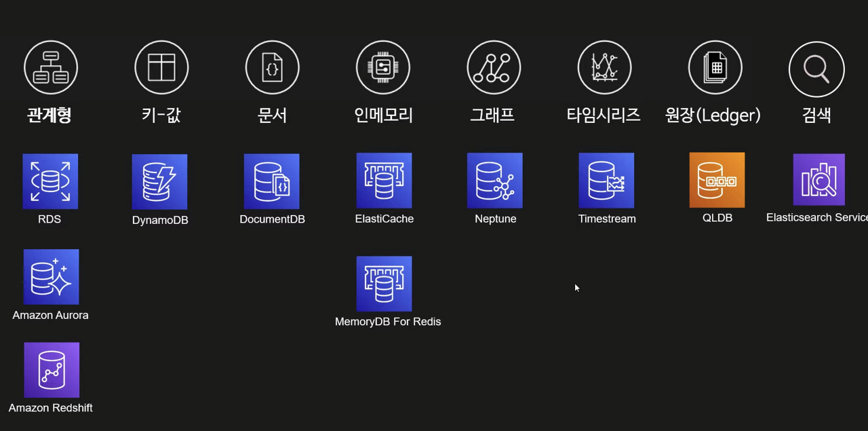The image size is (868, 431).
Task: Open the RDS service icon
Action: pos(50,181)
